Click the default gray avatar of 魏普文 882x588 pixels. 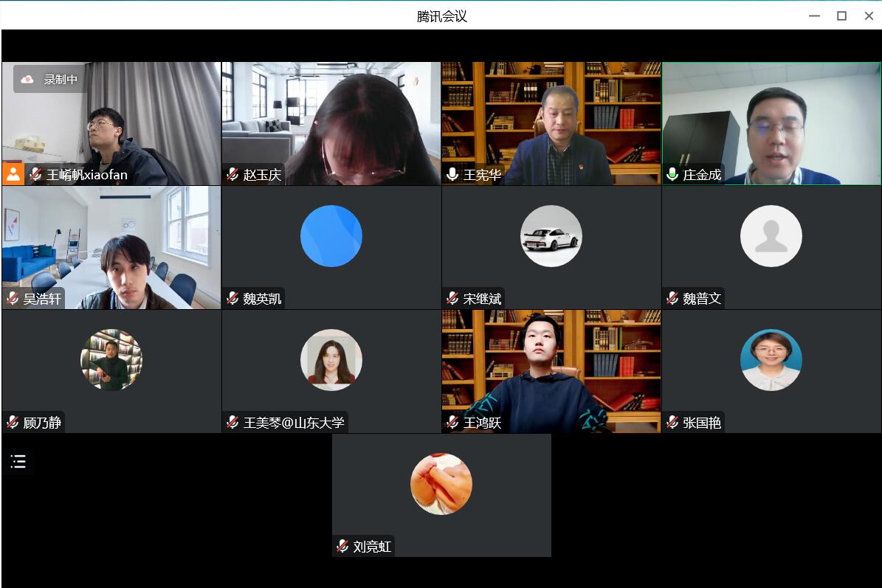(771, 236)
